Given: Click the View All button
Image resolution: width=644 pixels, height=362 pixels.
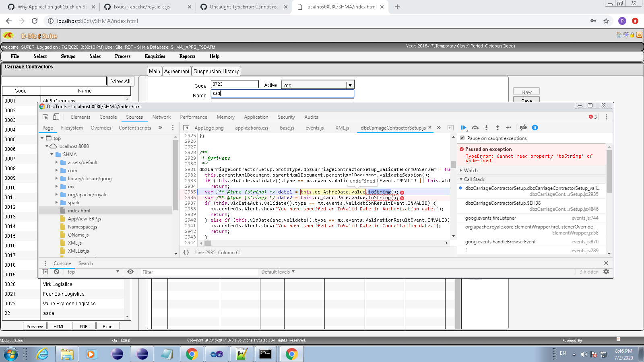Looking at the screenshot, I should (x=120, y=81).
